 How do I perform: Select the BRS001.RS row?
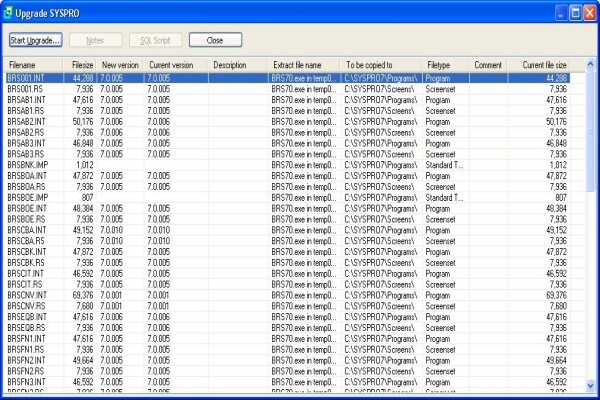coord(288,89)
